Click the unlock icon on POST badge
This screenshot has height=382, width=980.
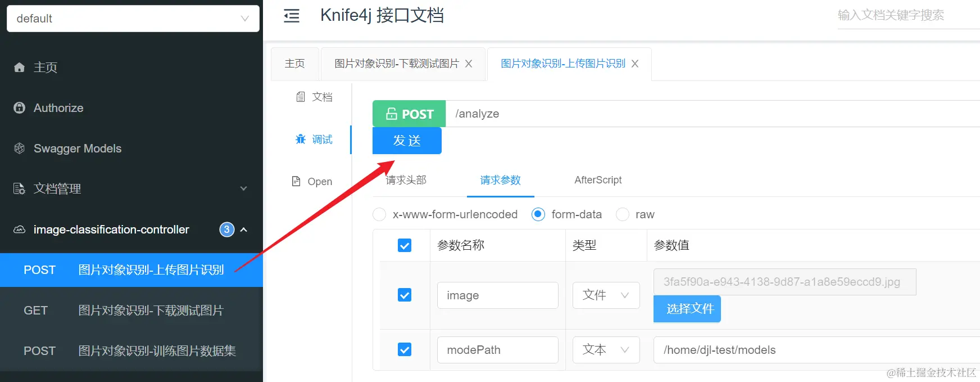392,114
